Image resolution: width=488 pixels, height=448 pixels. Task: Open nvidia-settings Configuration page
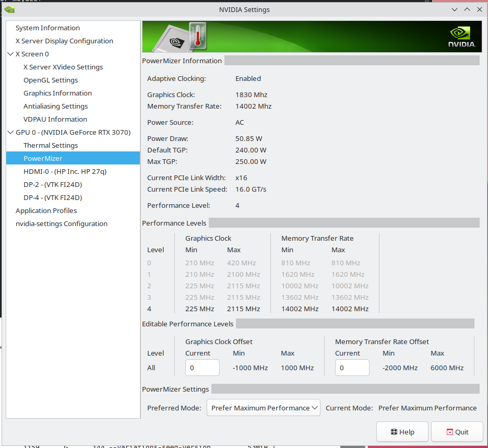click(x=62, y=224)
